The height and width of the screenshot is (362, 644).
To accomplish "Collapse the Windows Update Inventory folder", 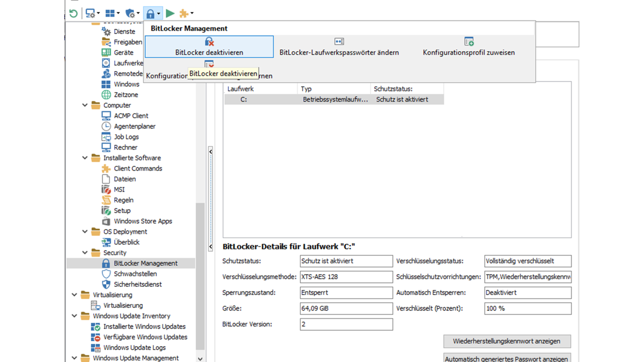I will [x=74, y=316].
